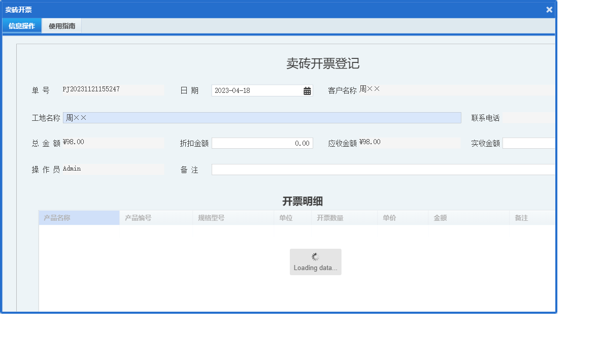Select the 信息操作 tab

21,25
